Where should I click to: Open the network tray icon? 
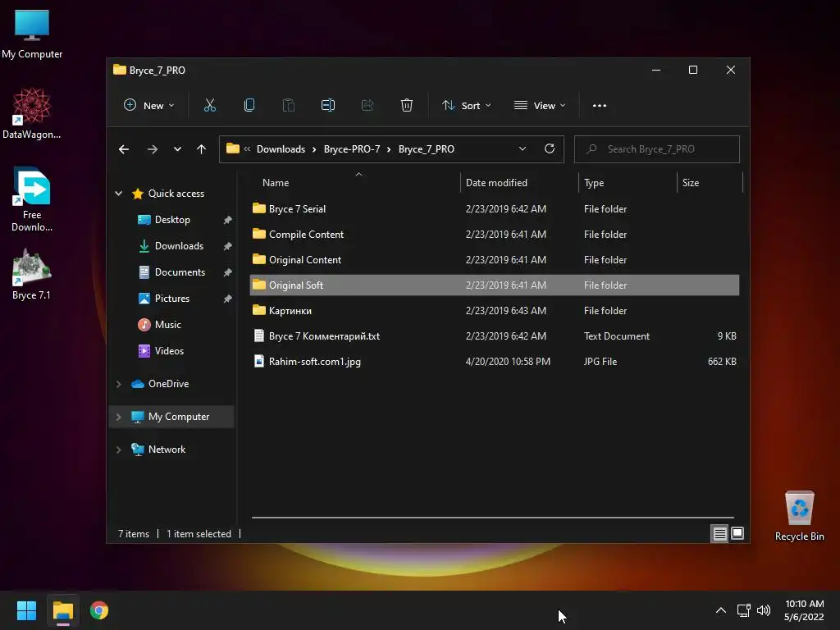[743, 610]
